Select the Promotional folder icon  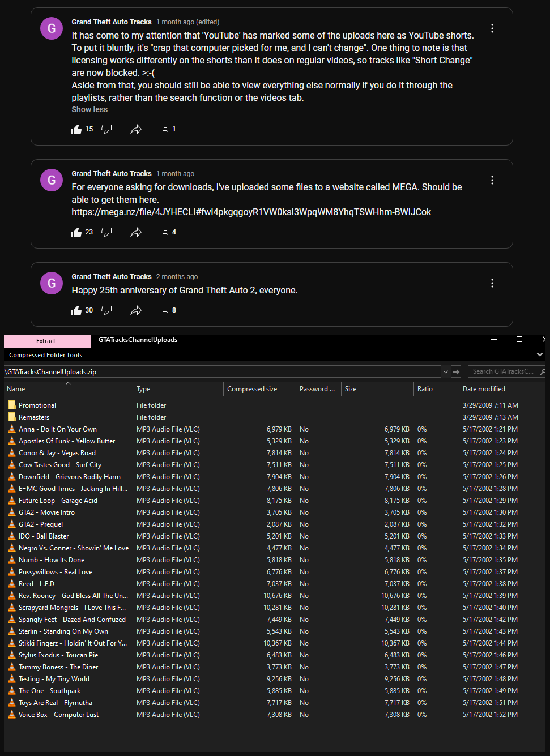click(12, 405)
